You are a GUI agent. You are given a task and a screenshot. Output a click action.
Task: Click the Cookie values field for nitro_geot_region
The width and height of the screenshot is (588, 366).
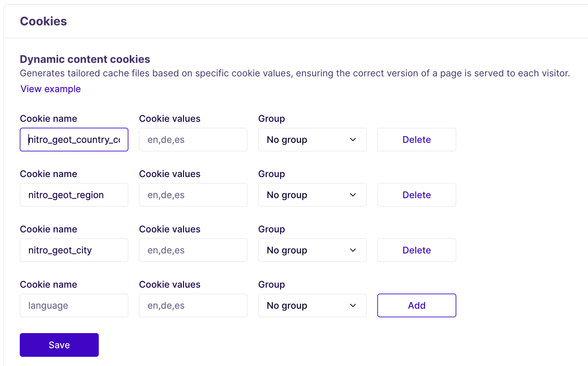[193, 195]
